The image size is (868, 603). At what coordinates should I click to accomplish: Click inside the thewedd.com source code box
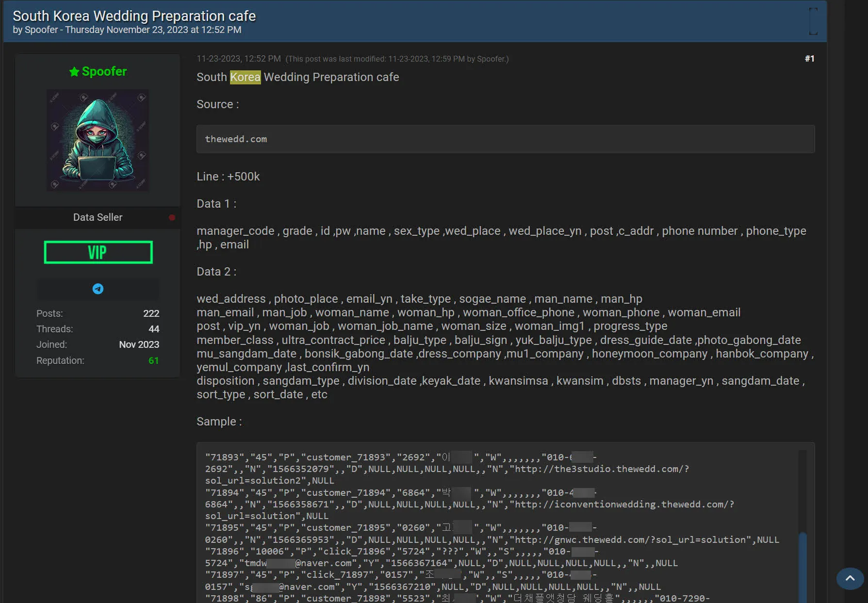(505, 139)
